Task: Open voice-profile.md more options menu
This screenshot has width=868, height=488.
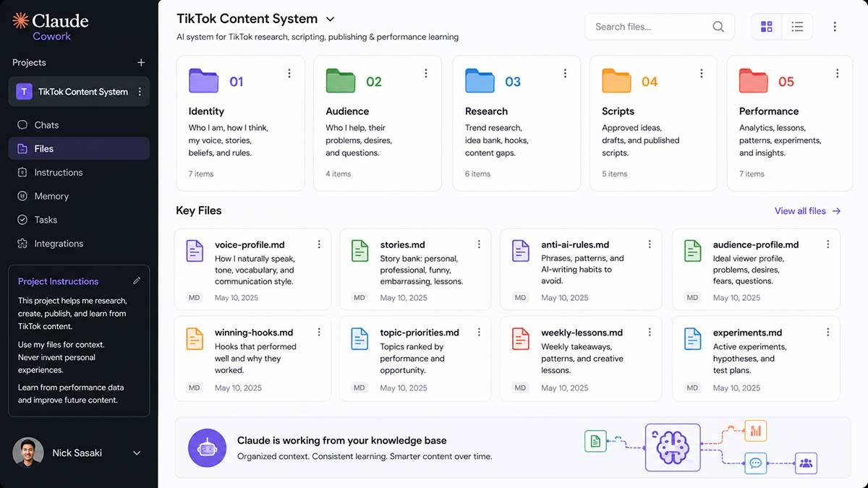Action: (x=319, y=244)
